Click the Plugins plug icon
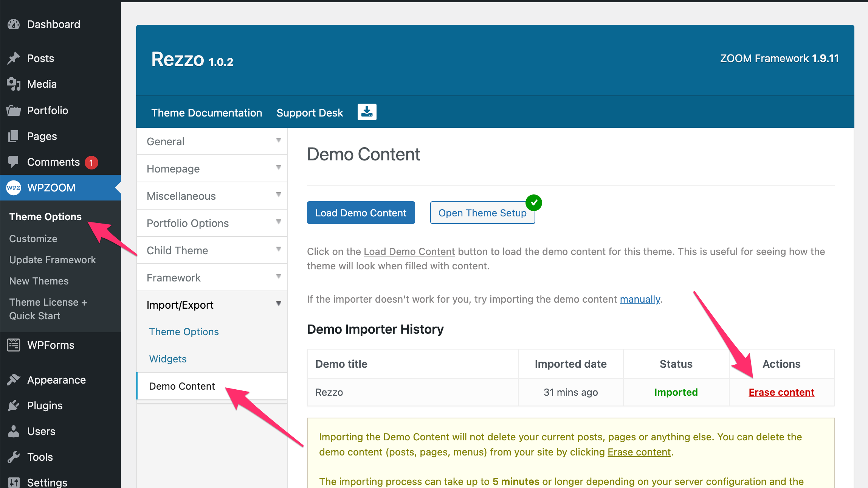868x488 pixels. point(14,406)
